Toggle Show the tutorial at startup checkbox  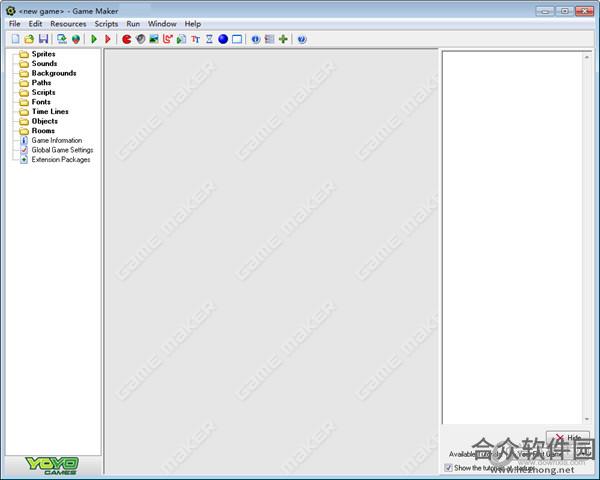point(448,468)
